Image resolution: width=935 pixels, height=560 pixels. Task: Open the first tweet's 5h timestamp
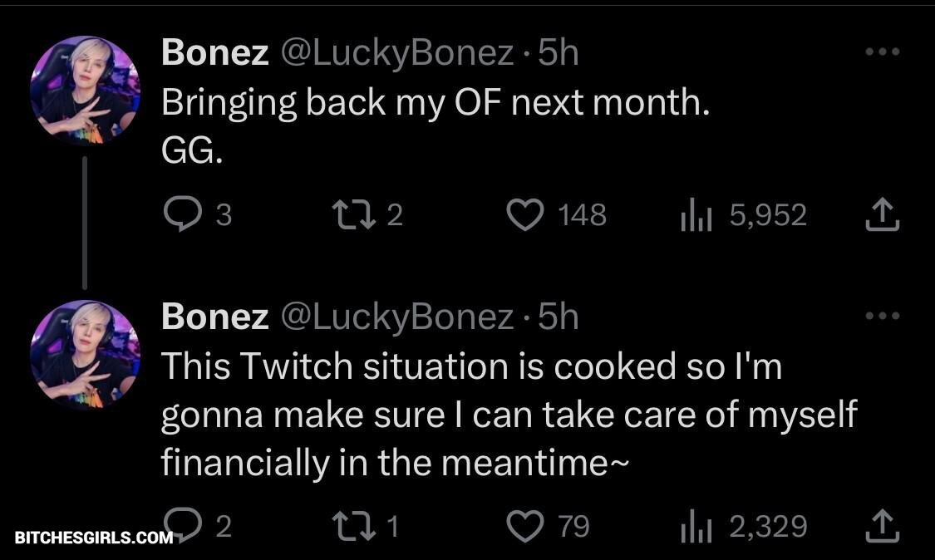tap(558, 53)
